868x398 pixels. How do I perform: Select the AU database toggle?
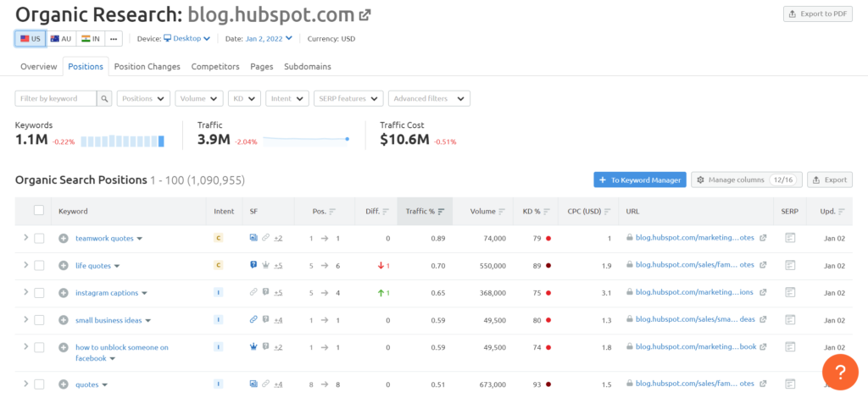(61, 39)
